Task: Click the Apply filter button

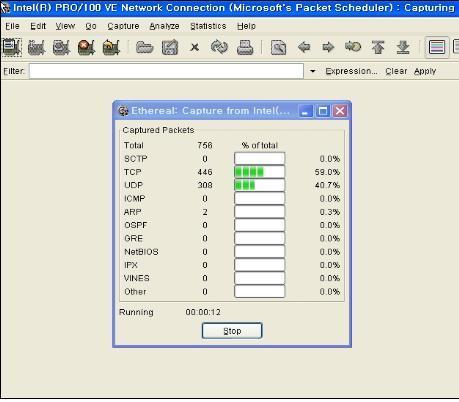Action: click(425, 71)
